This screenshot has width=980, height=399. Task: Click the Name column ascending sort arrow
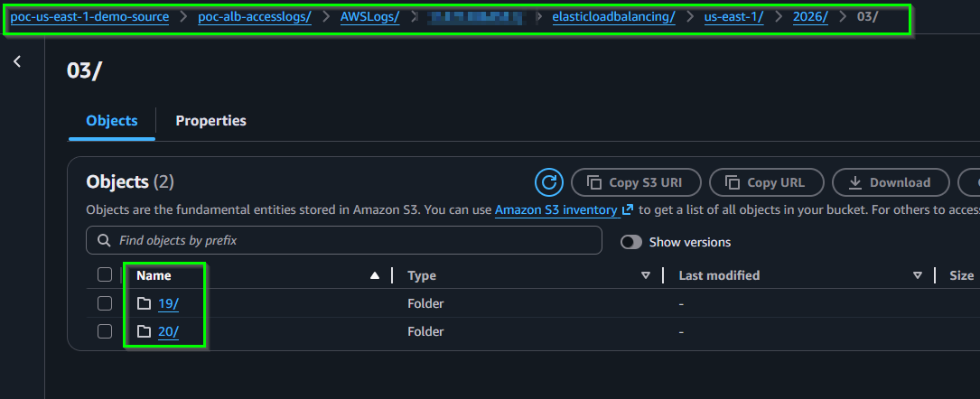click(375, 275)
